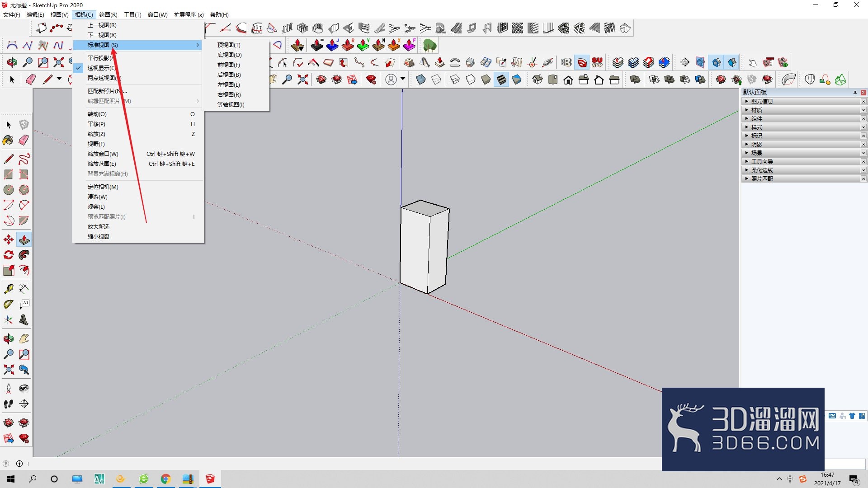868x488 pixels.
Task: Choose the Tape Measure tool
Action: tap(8, 288)
